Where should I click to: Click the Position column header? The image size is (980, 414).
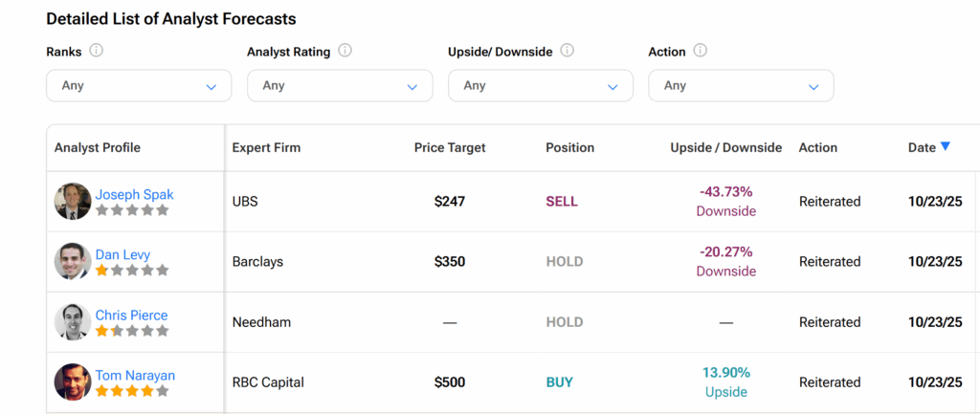569,147
